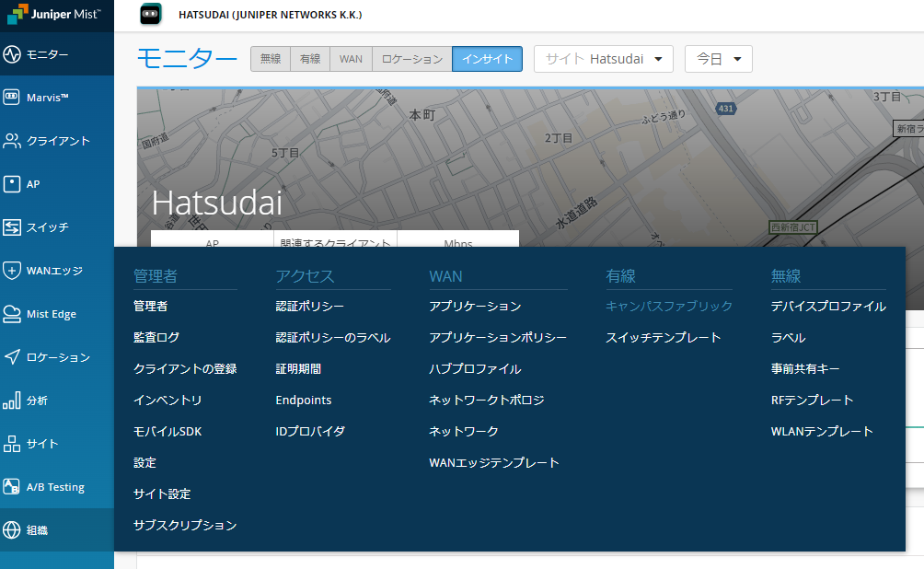
Task: Click the ロケーション arrow icon
Action: [x=12, y=357]
